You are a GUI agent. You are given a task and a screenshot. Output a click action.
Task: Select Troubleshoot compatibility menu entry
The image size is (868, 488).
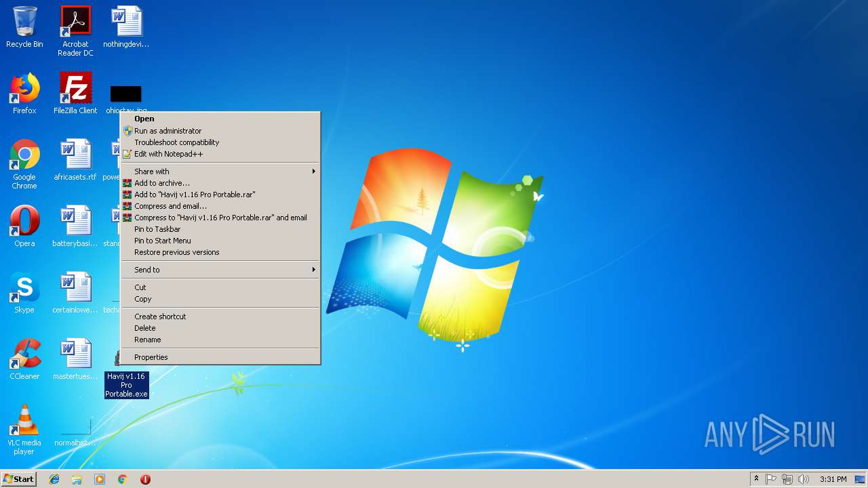tap(220, 142)
